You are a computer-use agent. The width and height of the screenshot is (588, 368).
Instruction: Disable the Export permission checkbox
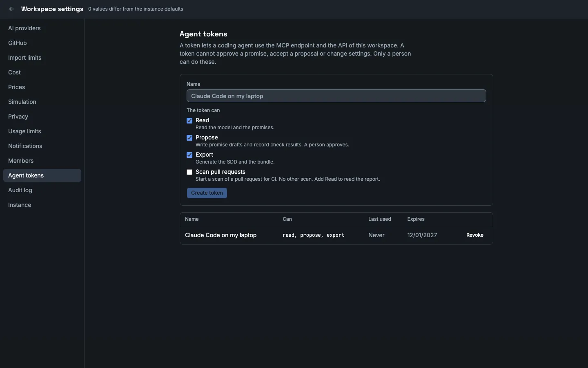pyautogui.click(x=189, y=155)
